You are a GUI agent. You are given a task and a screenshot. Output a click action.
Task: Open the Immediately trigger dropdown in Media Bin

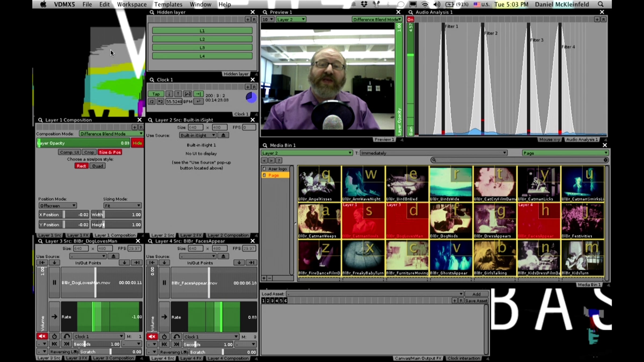coord(433,153)
